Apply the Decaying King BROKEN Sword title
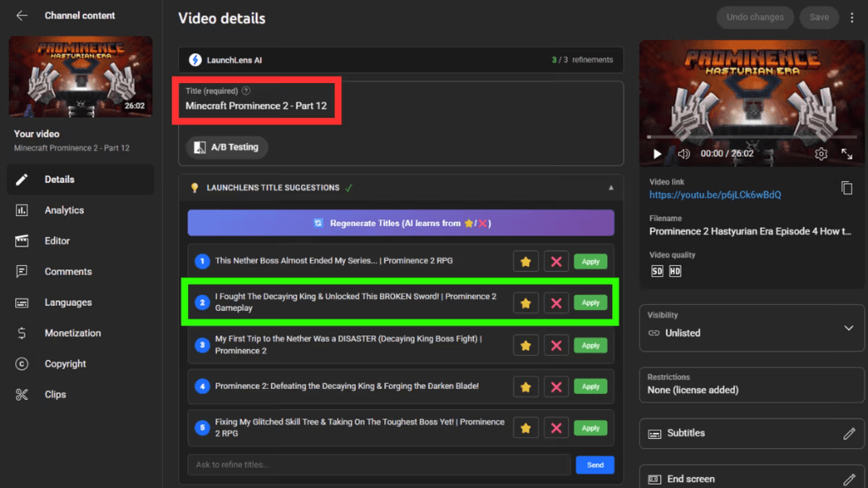The width and height of the screenshot is (868, 488). click(590, 302)
